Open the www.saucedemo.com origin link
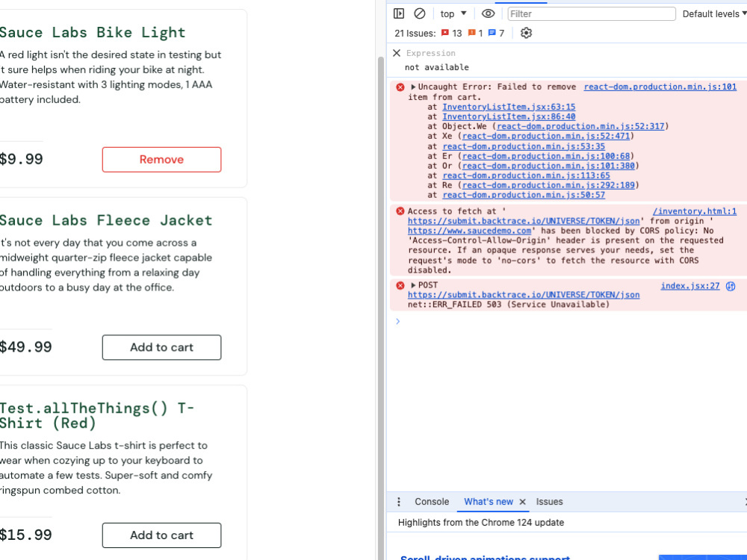Image resolution: width=747 pixels, height=560 pixels. pyautogui.click(x=469, y=231)
